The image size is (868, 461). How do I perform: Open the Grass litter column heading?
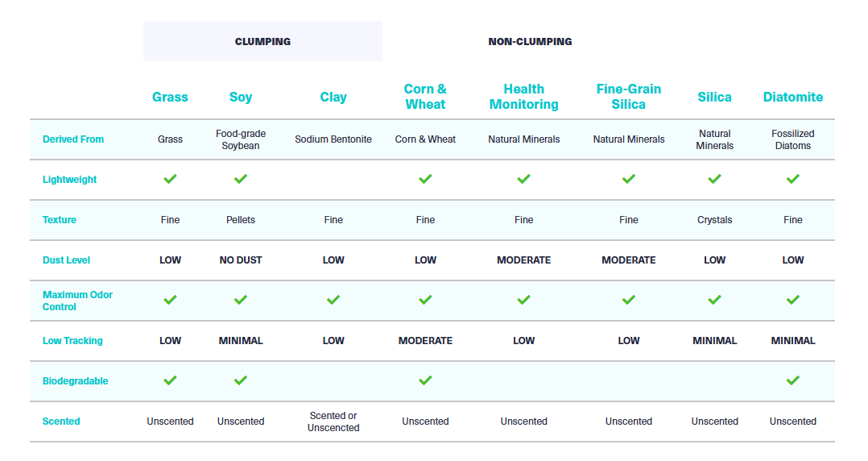click(170, 97)
